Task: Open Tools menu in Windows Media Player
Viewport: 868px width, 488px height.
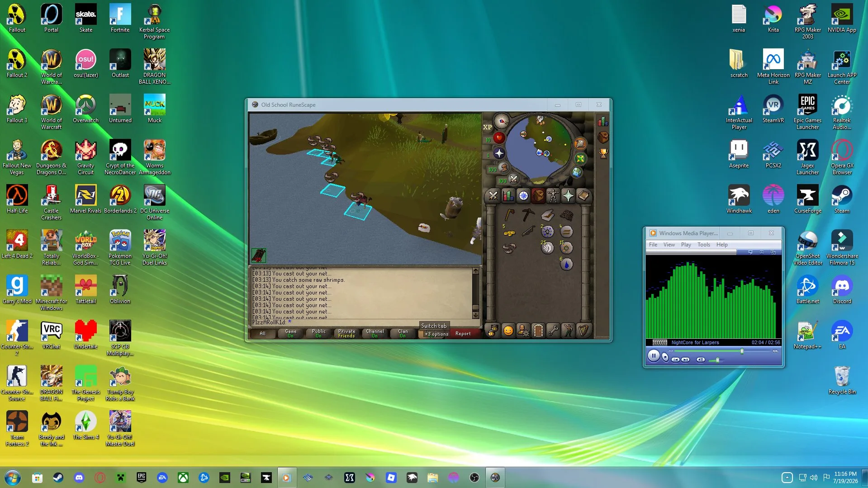Action: tap(704, 245)
